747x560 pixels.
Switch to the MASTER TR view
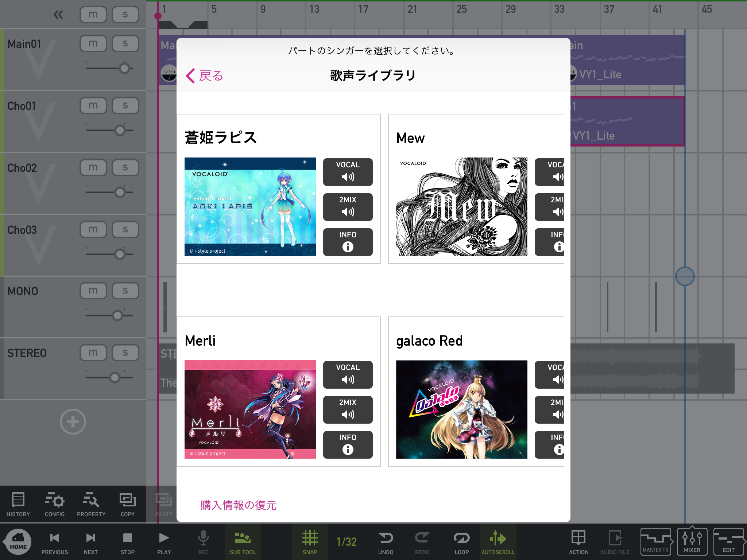pyautogui.click(x=656, y=542)
